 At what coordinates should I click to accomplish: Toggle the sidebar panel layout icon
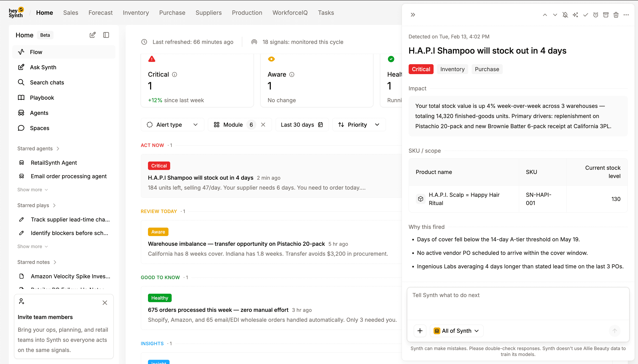coord(106,35)
